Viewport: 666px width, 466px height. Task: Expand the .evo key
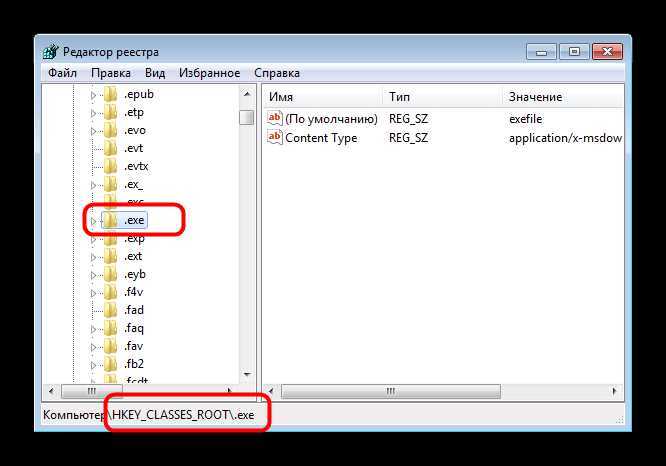[x=93, y=131]
